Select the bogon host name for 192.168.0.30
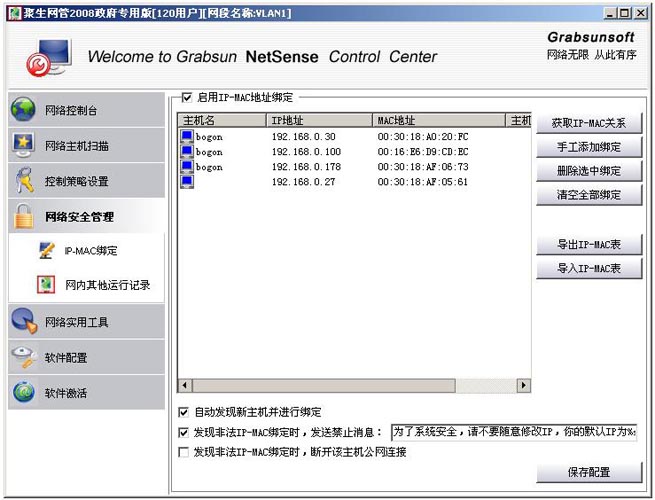The width and height of the screenshot is (655, 500). coord(209,137)
